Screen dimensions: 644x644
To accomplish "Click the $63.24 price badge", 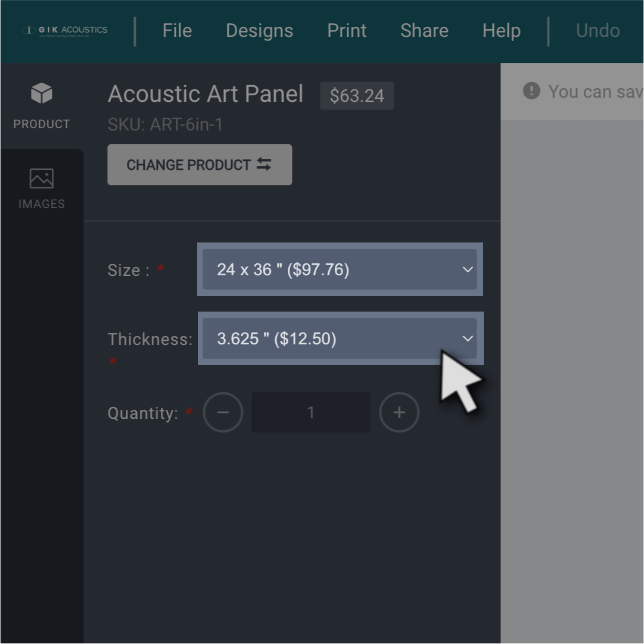I will coord(357,96).
